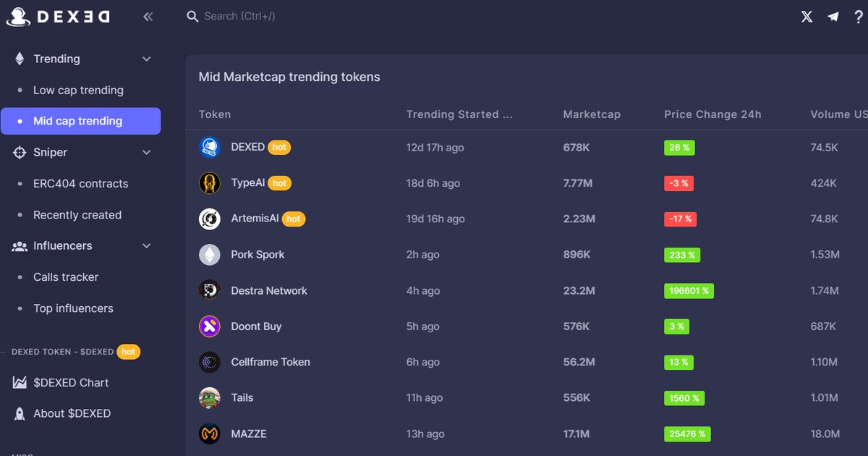This screenshot has width=868, height=456.
Task: Collapse the Influencers section chevron
Action: (147, 246)
